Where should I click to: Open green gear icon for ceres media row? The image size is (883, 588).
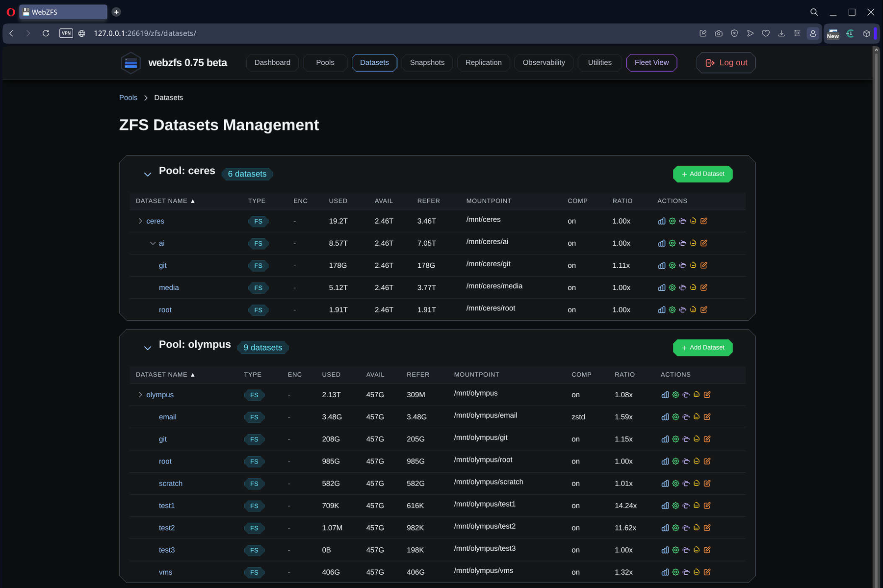[672, 287]
